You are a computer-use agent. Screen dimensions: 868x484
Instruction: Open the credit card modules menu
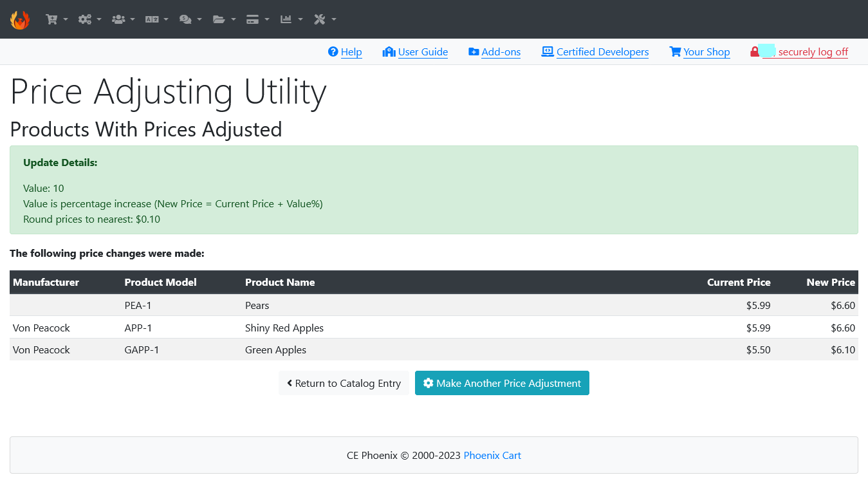coord(258,19)
